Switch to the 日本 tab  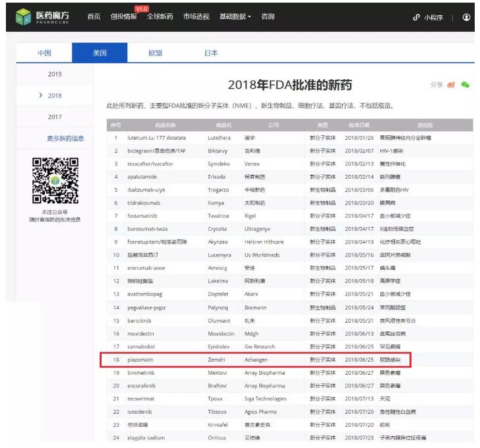pos(211,53)
